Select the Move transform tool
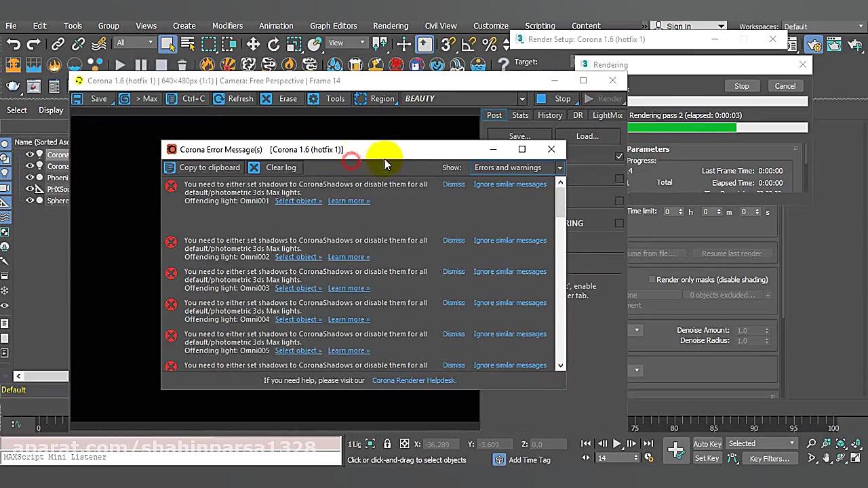This screenshot has height=488, width=868. [x=253, y=44]
